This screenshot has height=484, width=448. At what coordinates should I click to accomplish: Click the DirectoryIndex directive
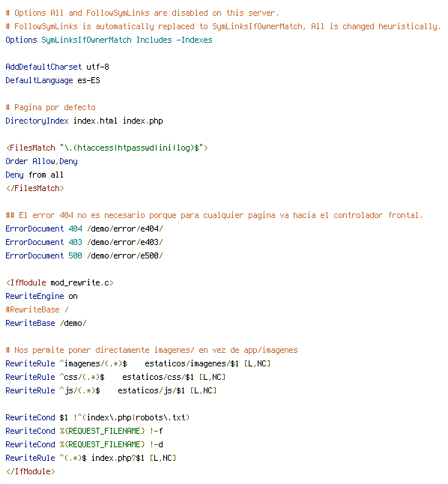[x=37, y=121]
